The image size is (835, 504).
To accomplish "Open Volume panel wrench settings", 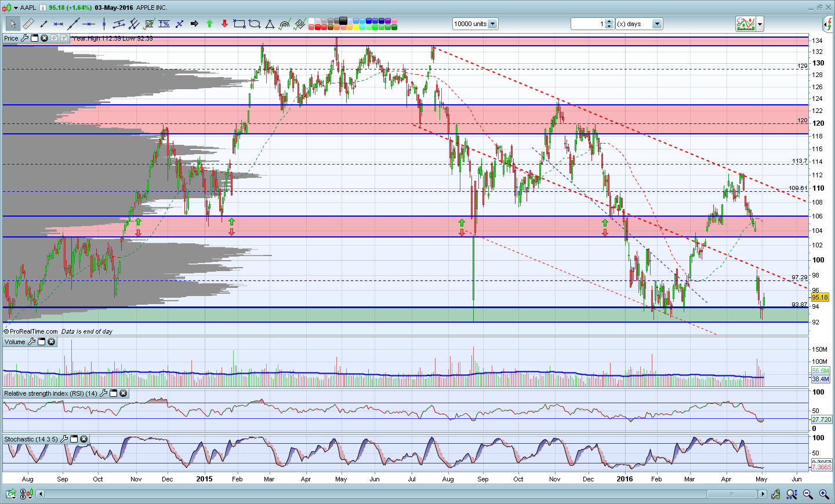I will click(x=32, y=342).
